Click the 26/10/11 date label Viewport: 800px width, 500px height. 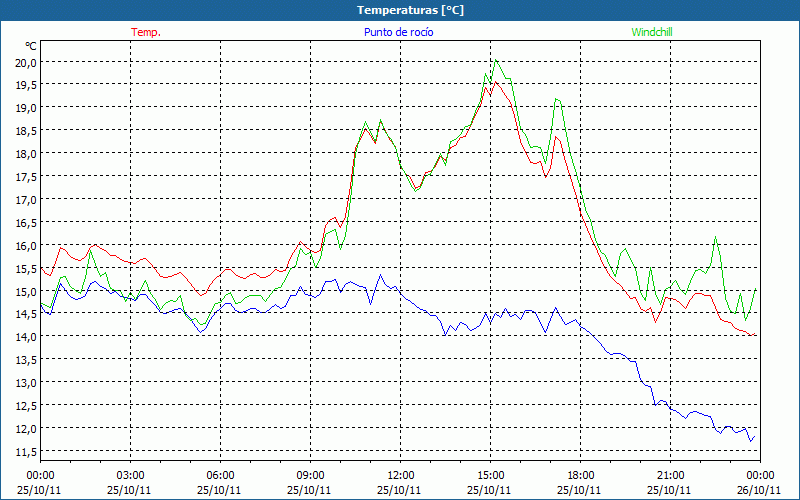click(x=759, y=490)
